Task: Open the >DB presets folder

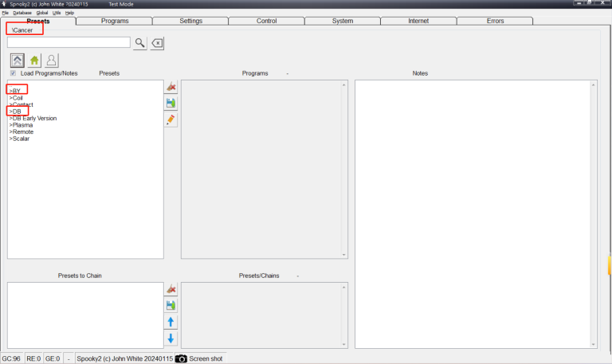Action: (x=16, y=112)
